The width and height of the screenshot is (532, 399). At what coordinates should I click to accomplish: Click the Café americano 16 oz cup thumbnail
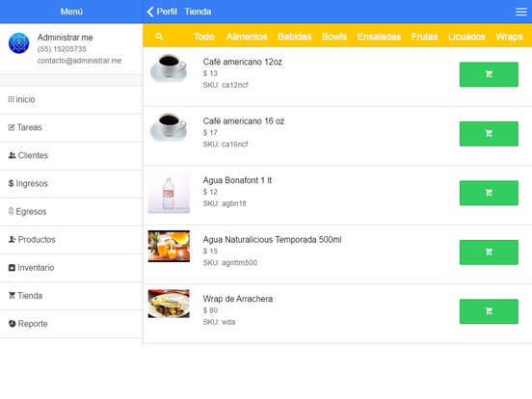tap(169, 127)
